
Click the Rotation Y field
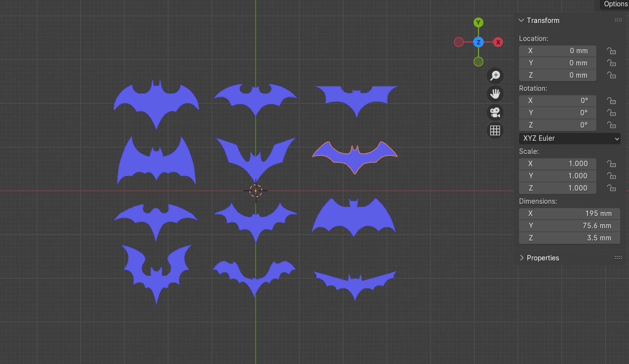[x=558, y=113]
